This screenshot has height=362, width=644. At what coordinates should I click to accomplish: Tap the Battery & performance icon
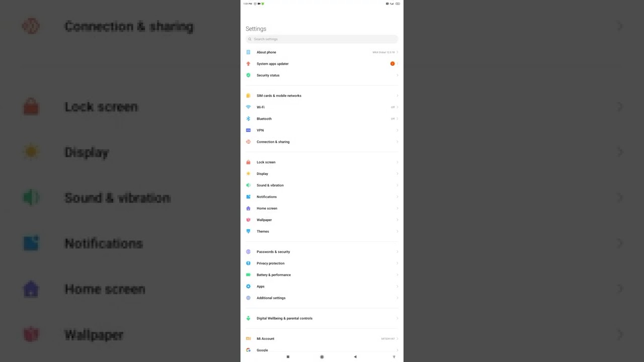click(x=248, y=275)
